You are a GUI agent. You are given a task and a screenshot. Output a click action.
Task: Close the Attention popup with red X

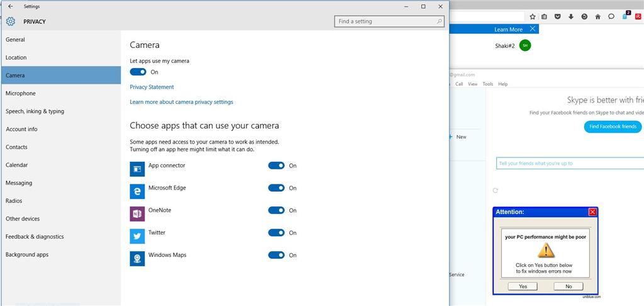(592, 212)
